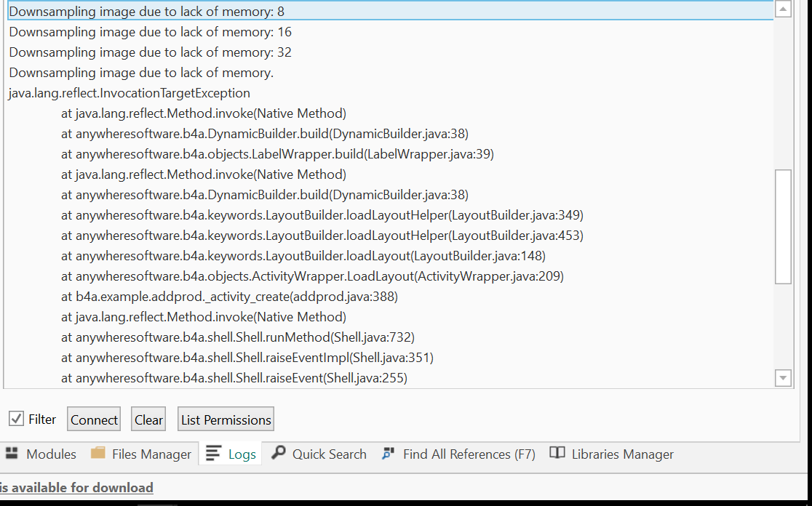Follow the "is available for download" link

point(76,487)
